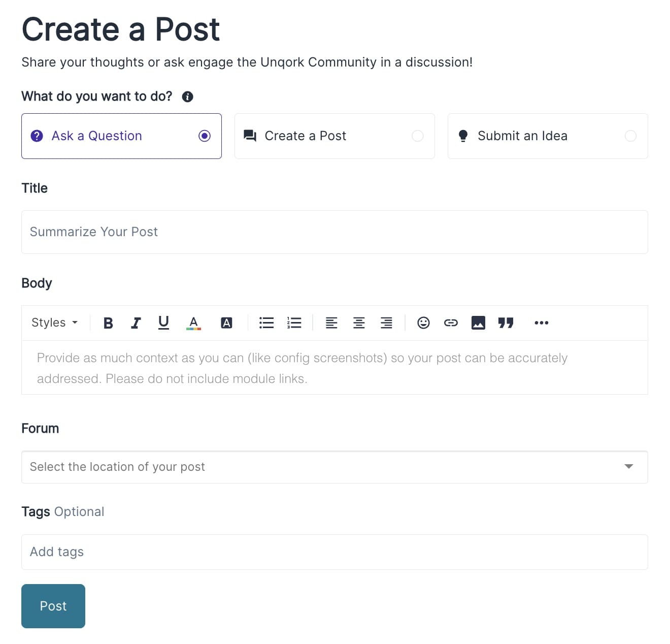Insert a bulleted list
Image resolution: width=670 pixels, height=644 pixels.
coord(266,323)
